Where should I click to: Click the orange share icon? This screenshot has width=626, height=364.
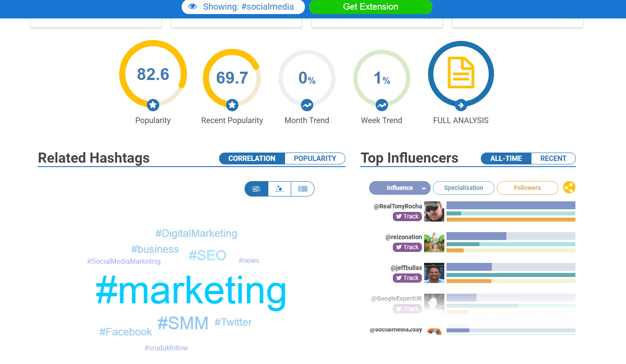pos(569,188)
